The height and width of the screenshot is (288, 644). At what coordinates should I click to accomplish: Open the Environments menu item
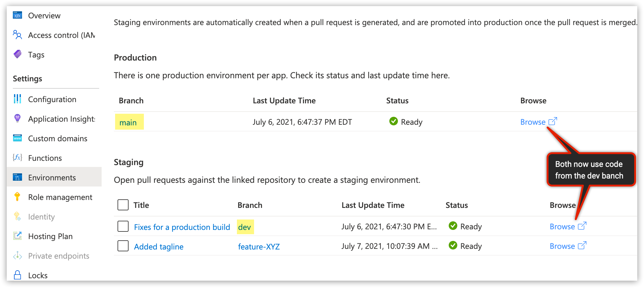(52, 177)
